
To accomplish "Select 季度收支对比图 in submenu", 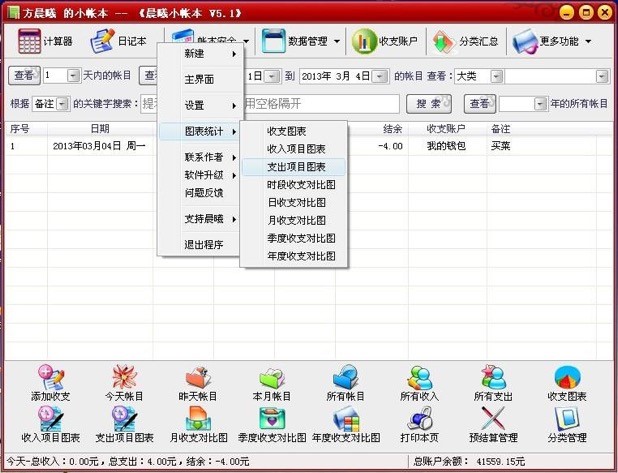I will click(294, 238).
